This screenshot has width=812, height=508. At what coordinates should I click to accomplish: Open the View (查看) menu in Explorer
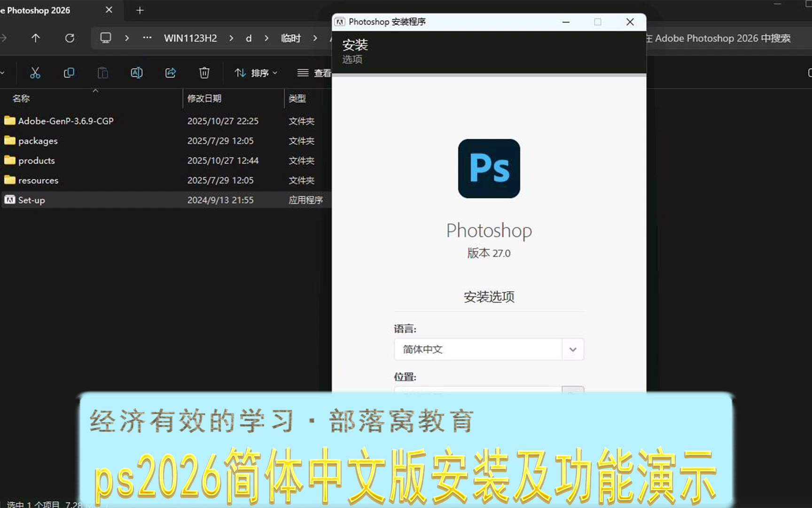click(314, 73)
